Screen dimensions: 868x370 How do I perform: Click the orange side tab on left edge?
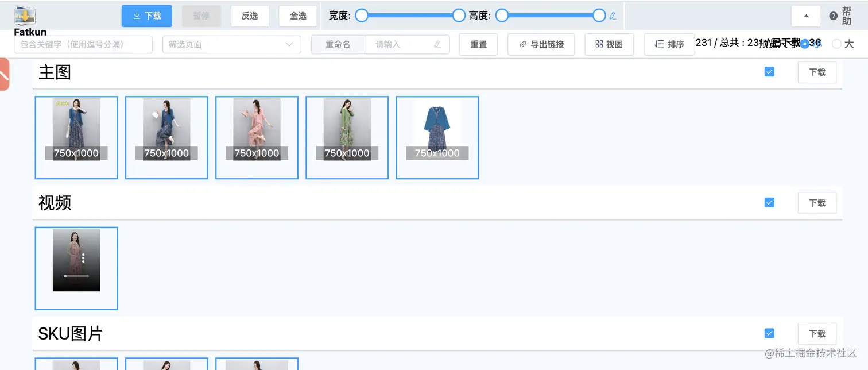pyautogui.click(x=4, y=74)
